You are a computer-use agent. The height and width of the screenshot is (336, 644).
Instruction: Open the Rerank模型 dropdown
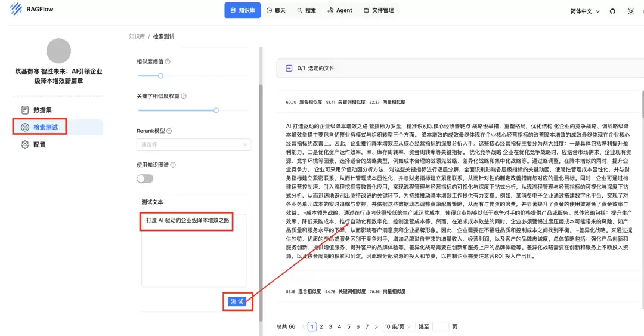[194, 145]
